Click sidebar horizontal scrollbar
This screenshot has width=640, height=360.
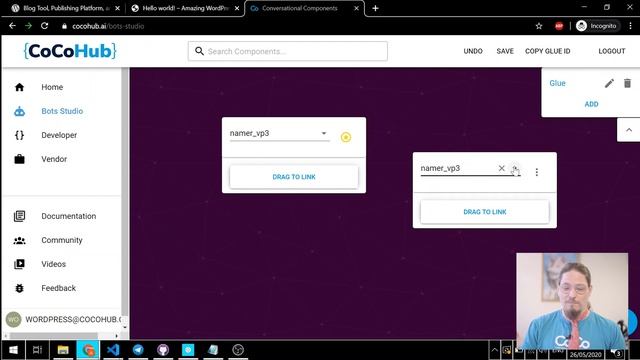[53, 336]
